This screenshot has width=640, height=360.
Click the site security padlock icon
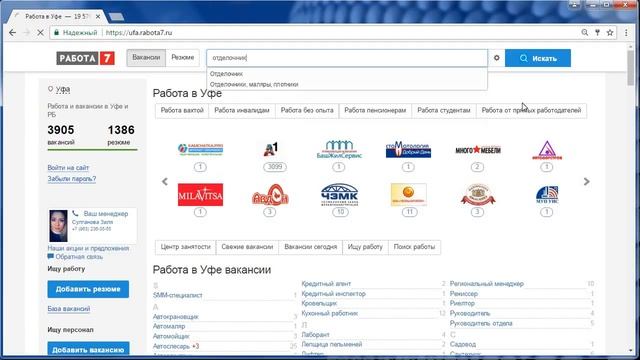(x=56, y=33)
